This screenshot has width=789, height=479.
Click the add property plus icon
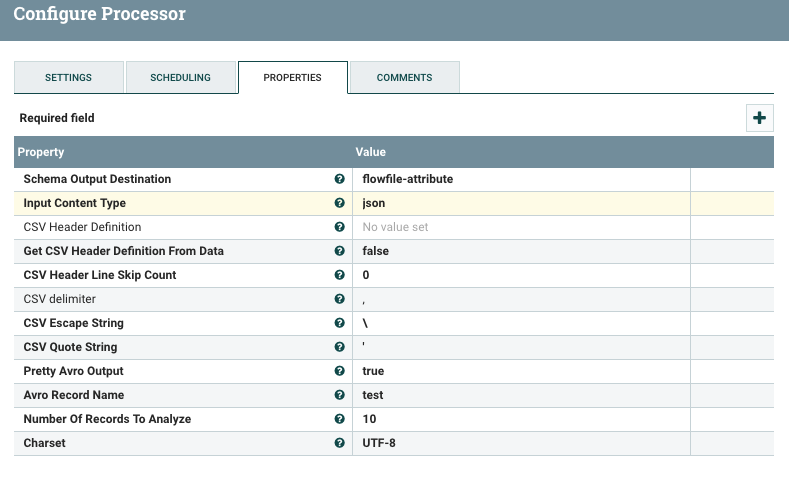tap(759, 118)
